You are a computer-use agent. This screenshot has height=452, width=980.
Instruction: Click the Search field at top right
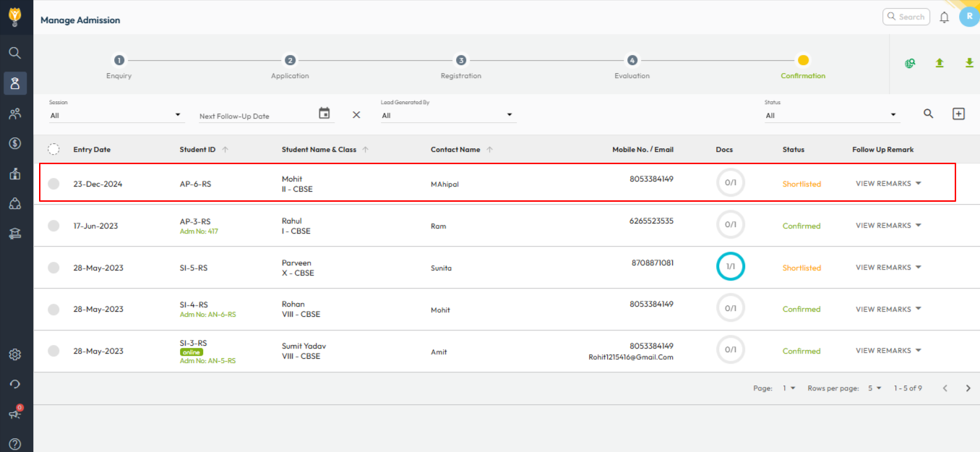pyautogui.click(x=906, y=17)
